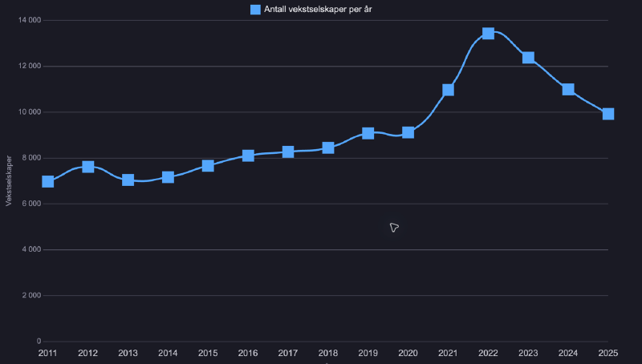Click the '12 000' y-axis label
The height and width of the screenshot is (364, 642).
(30, 66)
